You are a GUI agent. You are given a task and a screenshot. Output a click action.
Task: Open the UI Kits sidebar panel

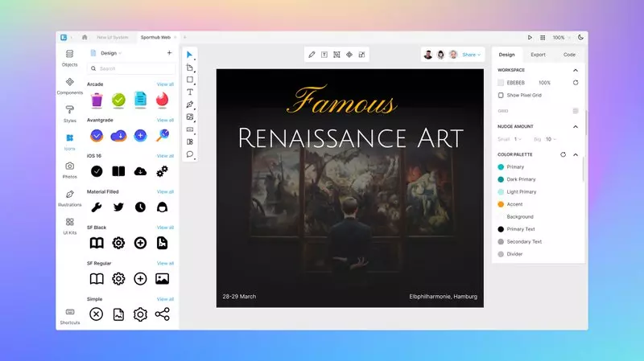coord(69,226)
